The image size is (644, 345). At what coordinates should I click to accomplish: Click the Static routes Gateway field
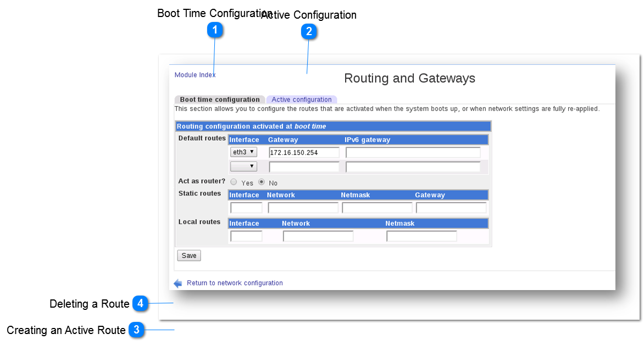[451, 208]
